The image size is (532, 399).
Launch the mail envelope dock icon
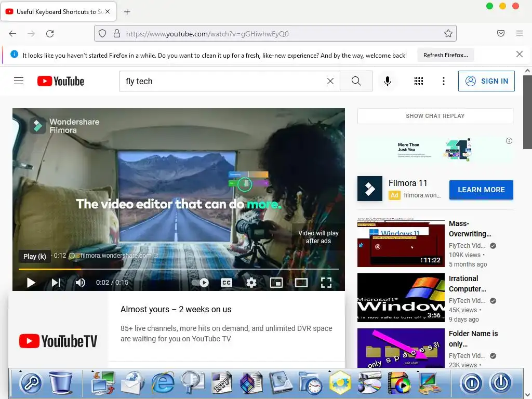132,382
